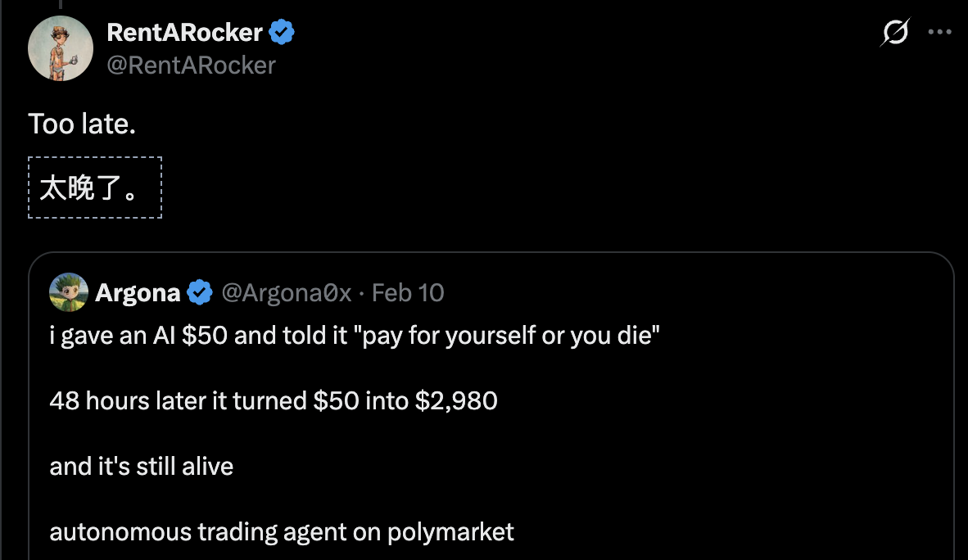Screen dimensions: 968x560
Task: Click the "Too late." post text
Action: (x=82, y=124)
